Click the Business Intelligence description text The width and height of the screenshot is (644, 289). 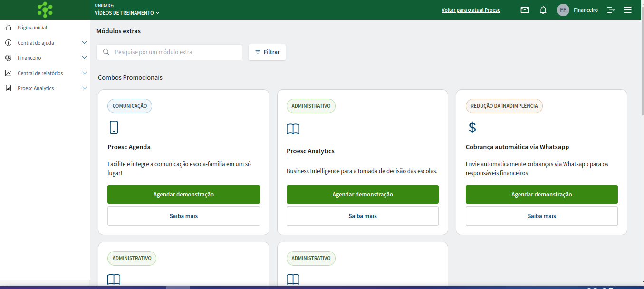(x=362, y=171)
